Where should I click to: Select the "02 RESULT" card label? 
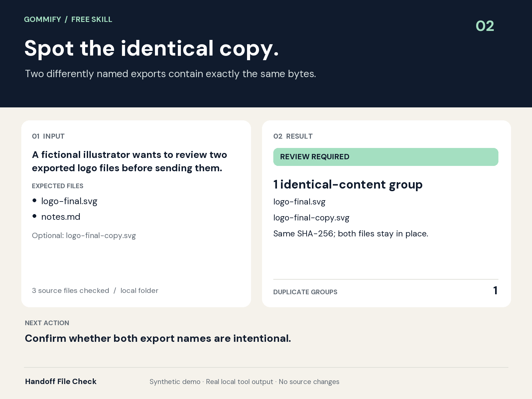[x=293, y=136]
